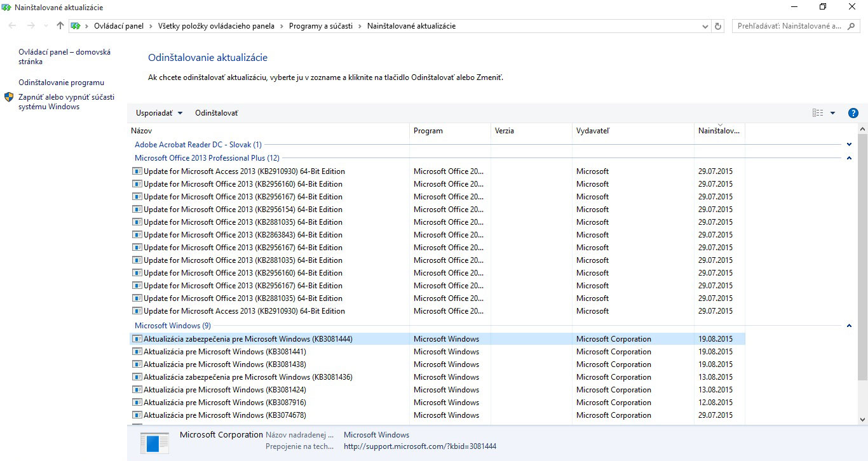Click the change view icon in toolbar
Image resolution: width=868 pixels, height=461 pixels.
pos(818,113)
